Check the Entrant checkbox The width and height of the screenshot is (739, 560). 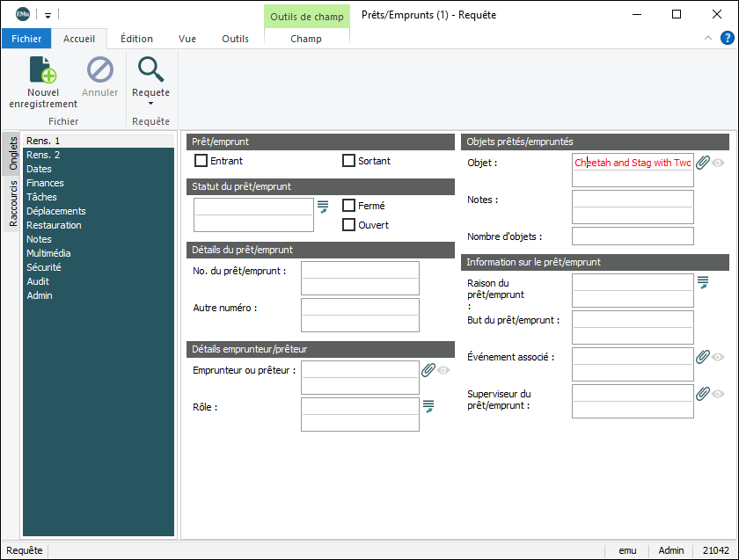coord(201,161)
